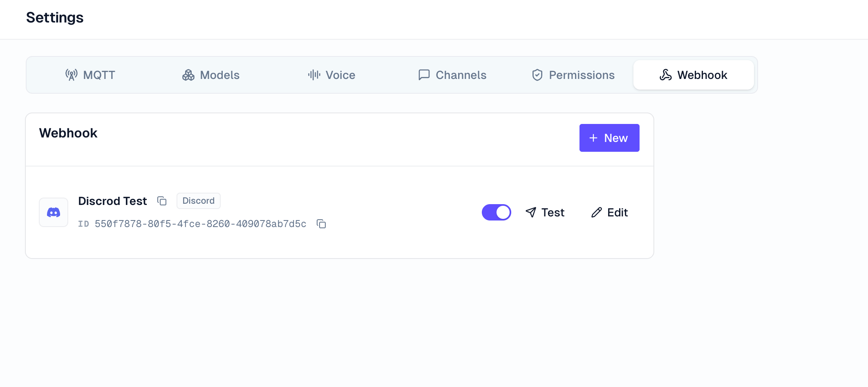Create a New webhook
This screenshot has height=387, width=868.
pyautogui.click(x=609, y=138)
